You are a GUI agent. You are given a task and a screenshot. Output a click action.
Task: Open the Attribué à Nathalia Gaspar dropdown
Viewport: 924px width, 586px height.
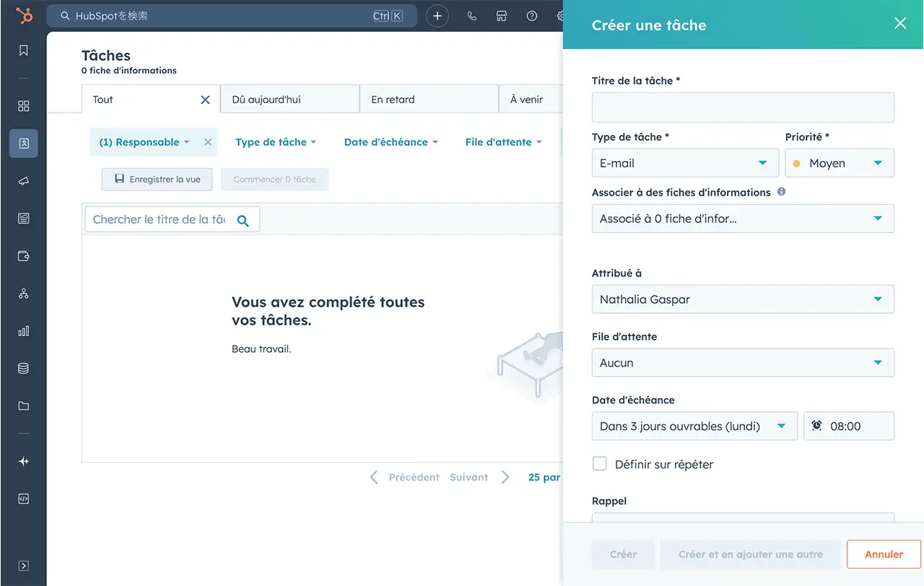click(742, 299)
